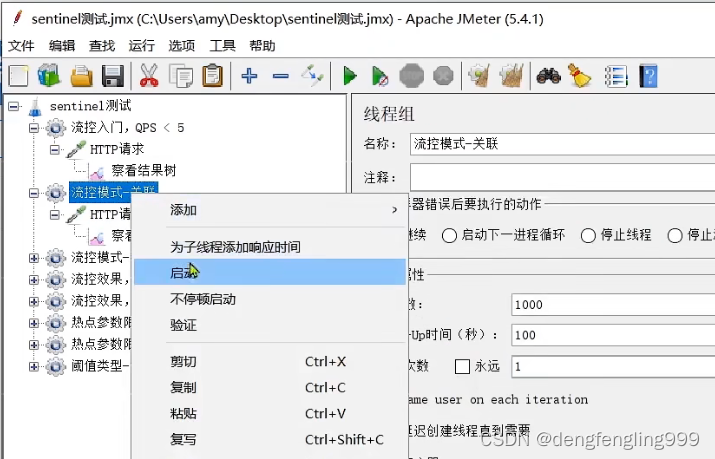This screenshot has width=715, height=459.
Task: Choose 启动 in context menu
Action: coord(270,272)
